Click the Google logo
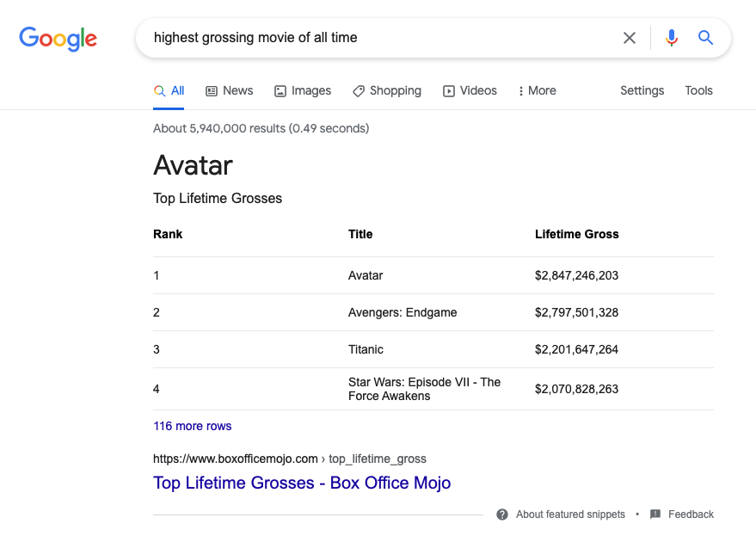 (58, 39)
